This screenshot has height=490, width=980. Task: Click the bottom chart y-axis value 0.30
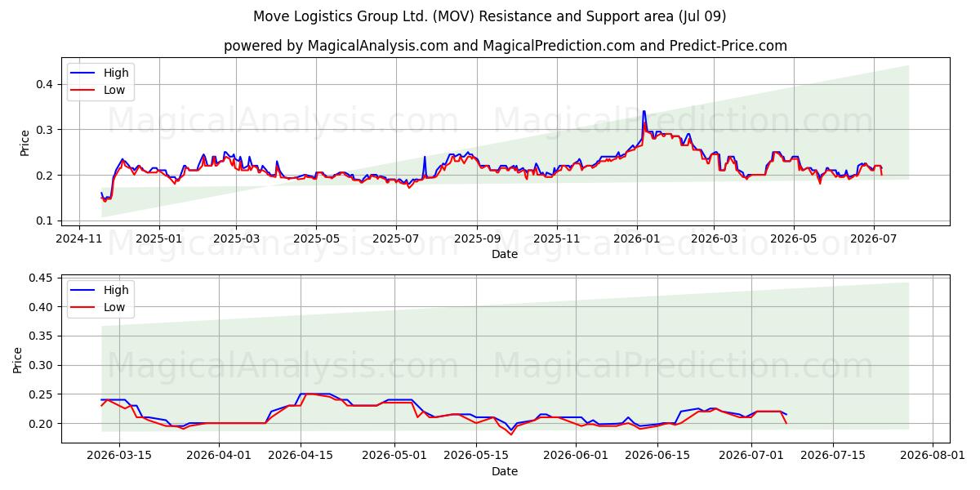[x=41, y=366]
